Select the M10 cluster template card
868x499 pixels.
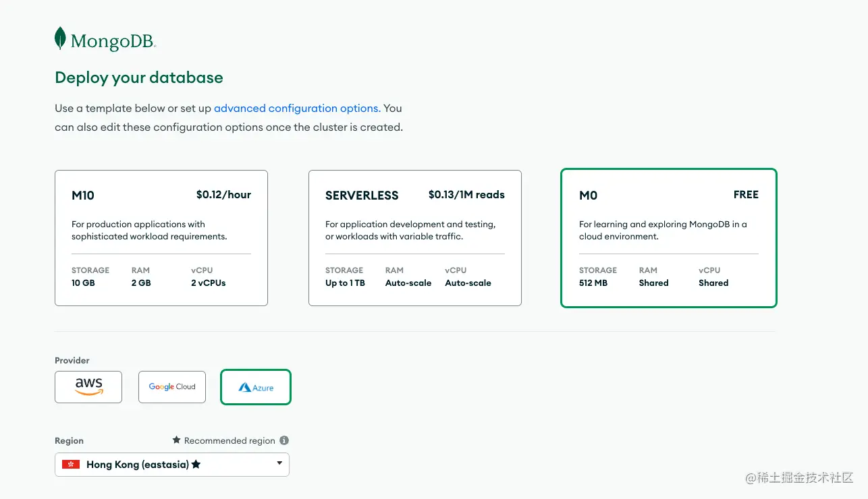(161, 238)
